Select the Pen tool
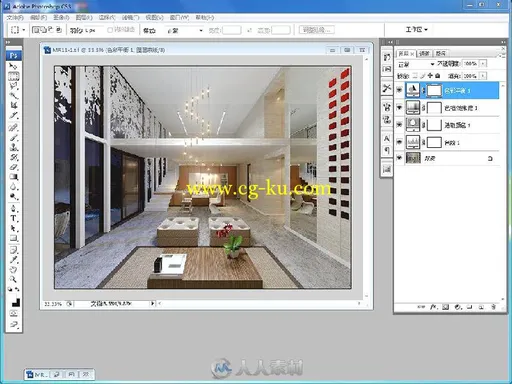512x384 pixels. [13, 209]
